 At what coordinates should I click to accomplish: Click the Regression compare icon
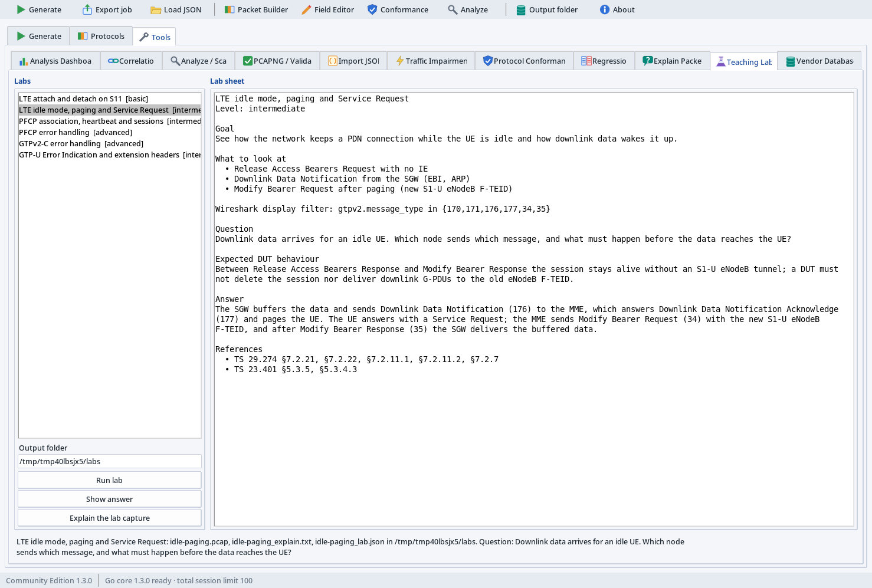coord(586,61)
